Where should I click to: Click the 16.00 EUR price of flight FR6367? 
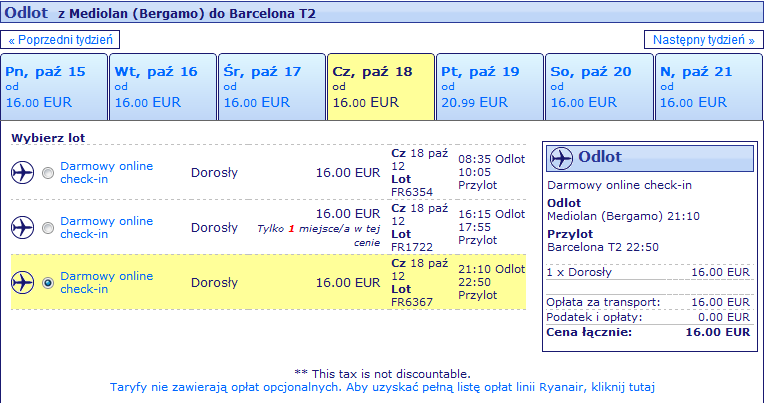click(348, 283)
